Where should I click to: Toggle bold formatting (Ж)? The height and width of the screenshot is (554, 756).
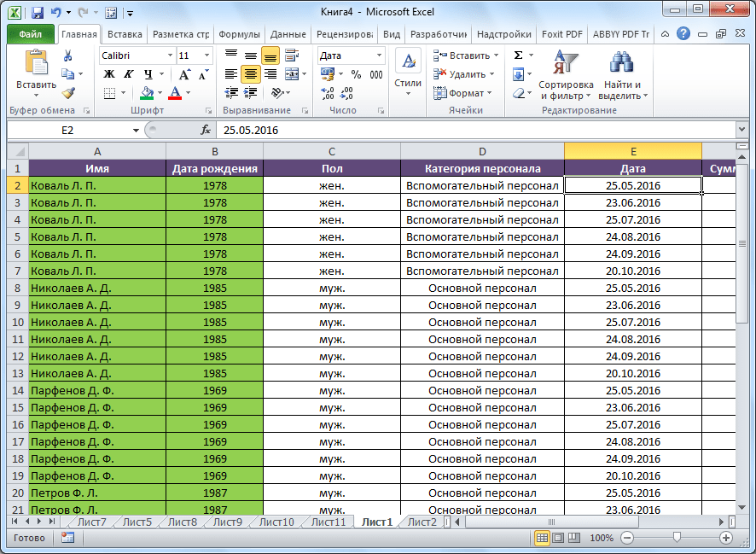[109, 74]
